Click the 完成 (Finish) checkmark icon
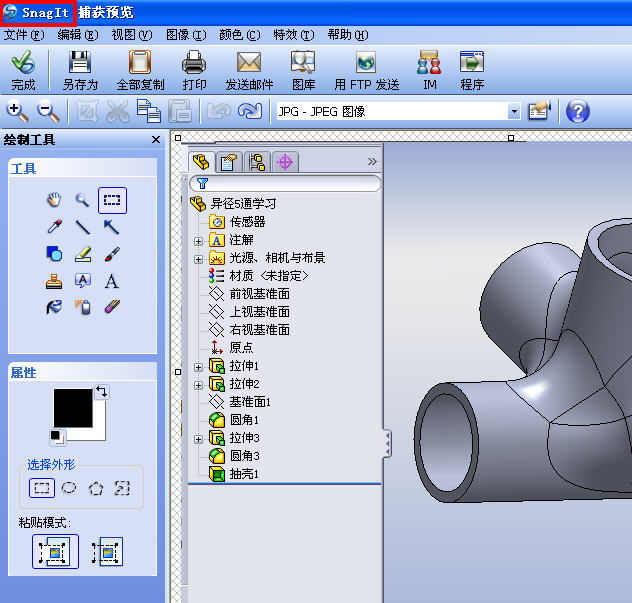This screenshot has width=632, height=603. (x=23, y=62)
